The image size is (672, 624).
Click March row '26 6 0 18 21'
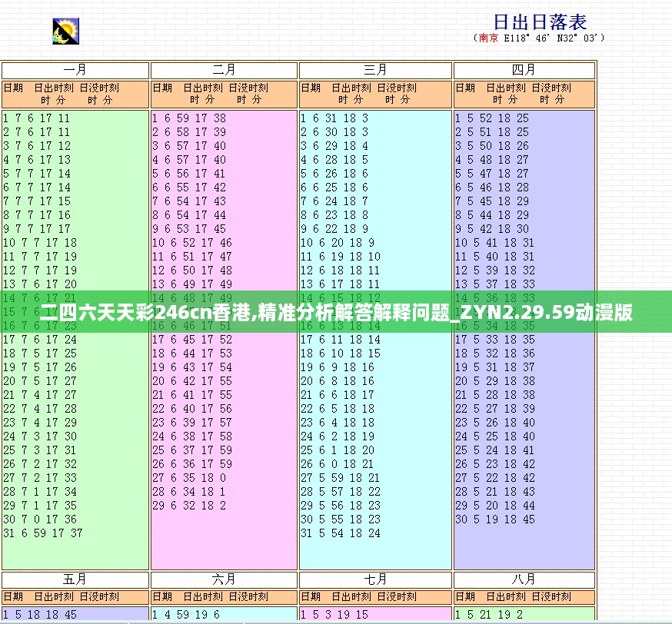(x=338, y=464)
